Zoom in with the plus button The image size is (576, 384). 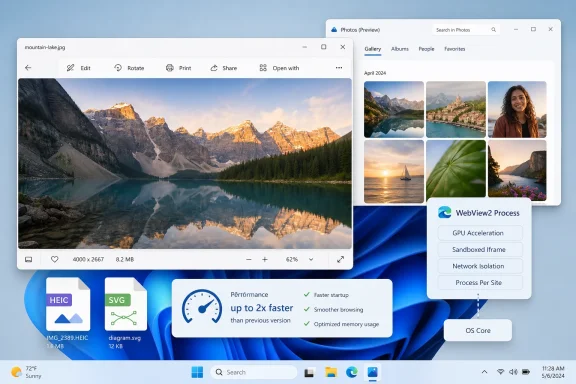coord(265,259)
